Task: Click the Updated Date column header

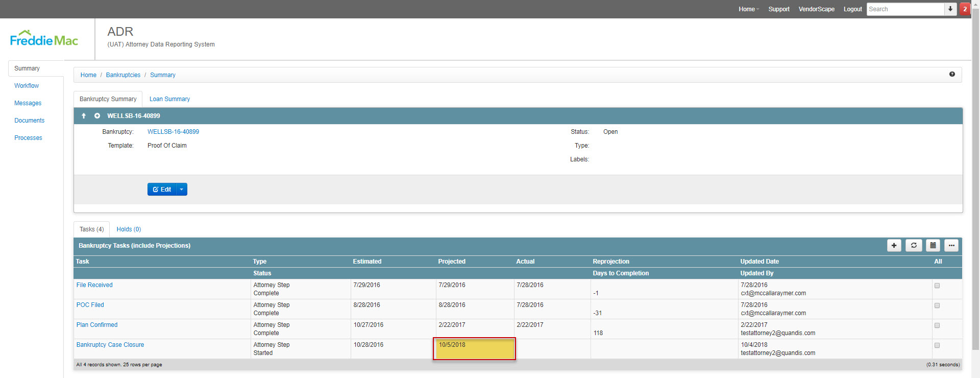Action: (x=759, y=262)
